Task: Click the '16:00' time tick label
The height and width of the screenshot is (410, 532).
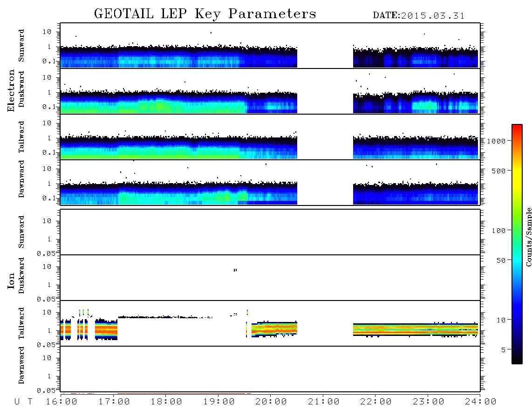Action: (x=62, y=402)
